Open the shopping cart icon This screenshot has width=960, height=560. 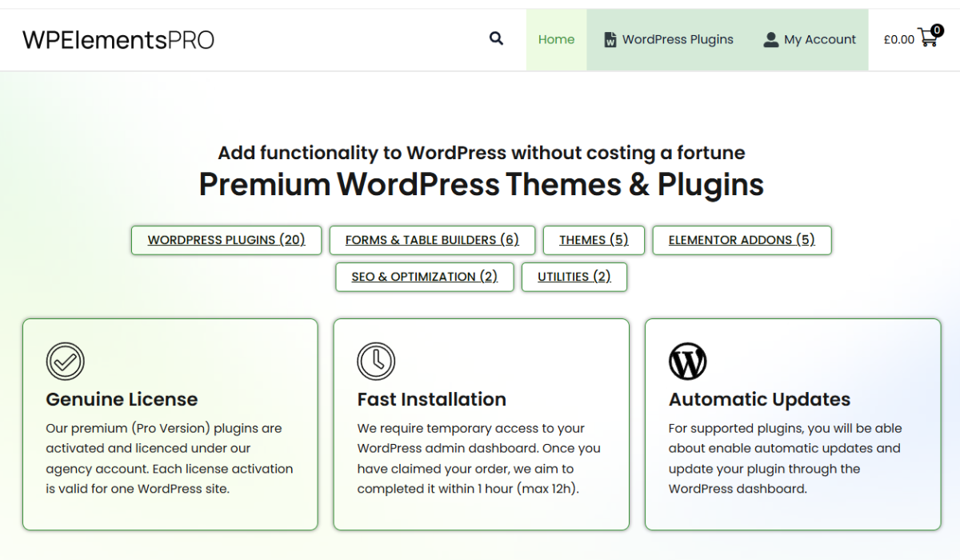click(927, 38)
